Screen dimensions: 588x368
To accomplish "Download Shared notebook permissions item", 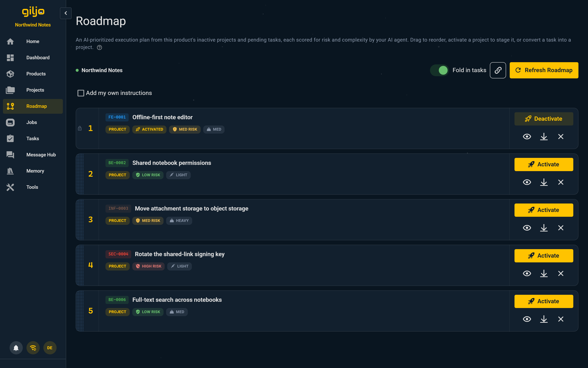I will (x=544, y=182).
